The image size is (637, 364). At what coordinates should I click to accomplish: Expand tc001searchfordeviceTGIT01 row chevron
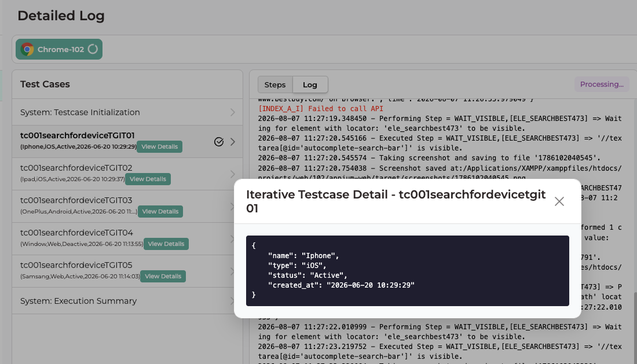click(232, 142)
